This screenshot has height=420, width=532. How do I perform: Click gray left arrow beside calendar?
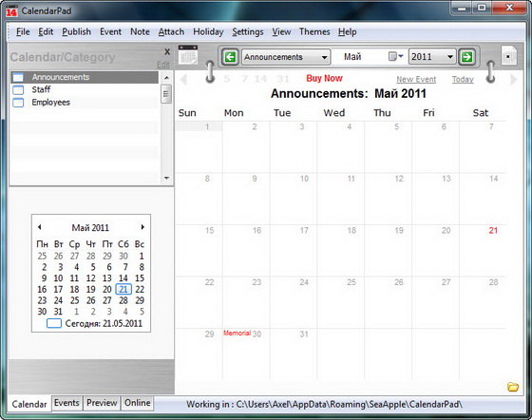(183, 79)
